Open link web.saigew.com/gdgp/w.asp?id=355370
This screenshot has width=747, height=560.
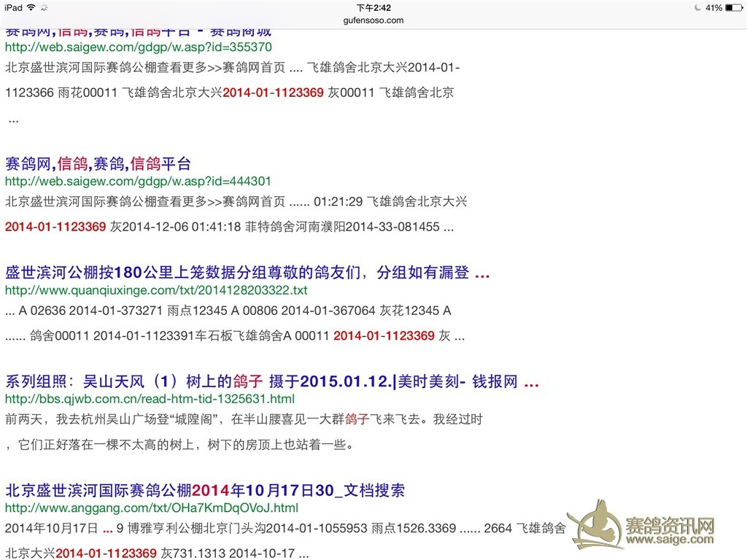tap(138, 47)
